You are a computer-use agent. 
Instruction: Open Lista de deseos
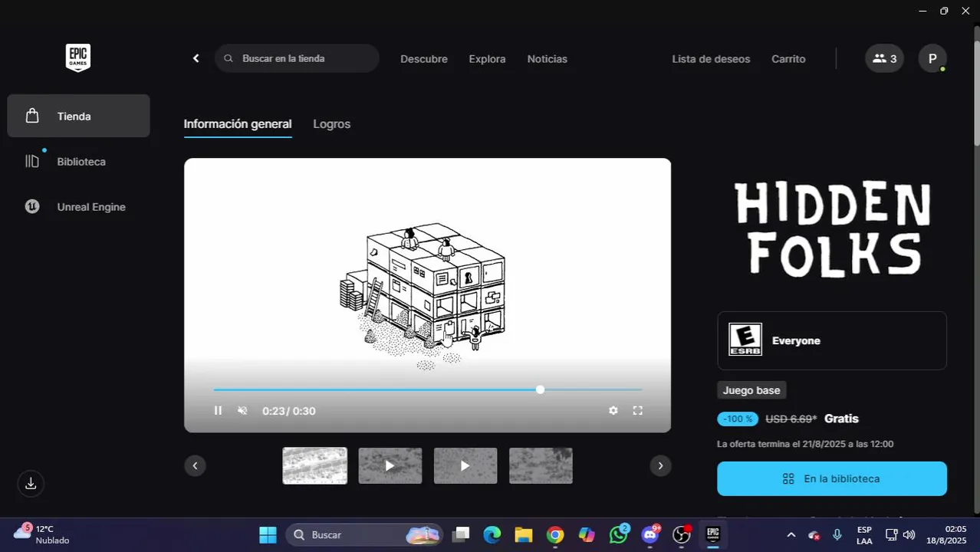pos(711,59)
